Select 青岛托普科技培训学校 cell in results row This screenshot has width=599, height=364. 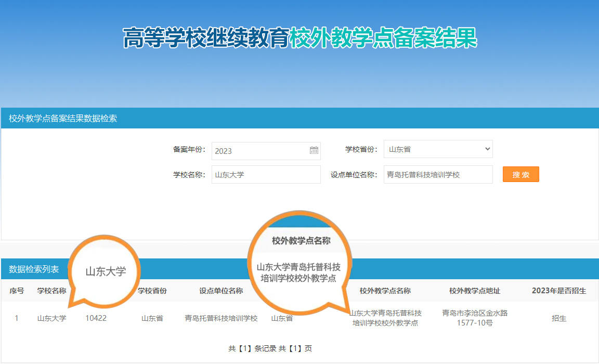tap(221, 318)
